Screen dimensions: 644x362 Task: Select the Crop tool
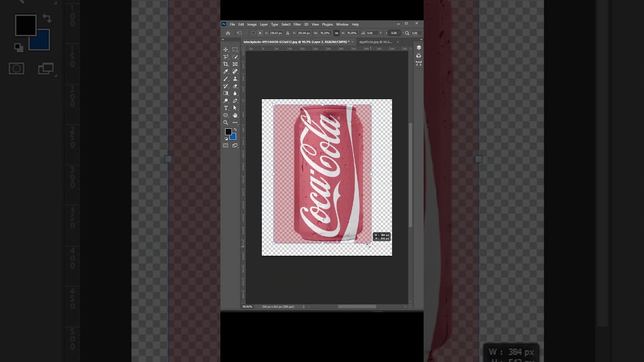pyautogui.click(x=226, y=64)
